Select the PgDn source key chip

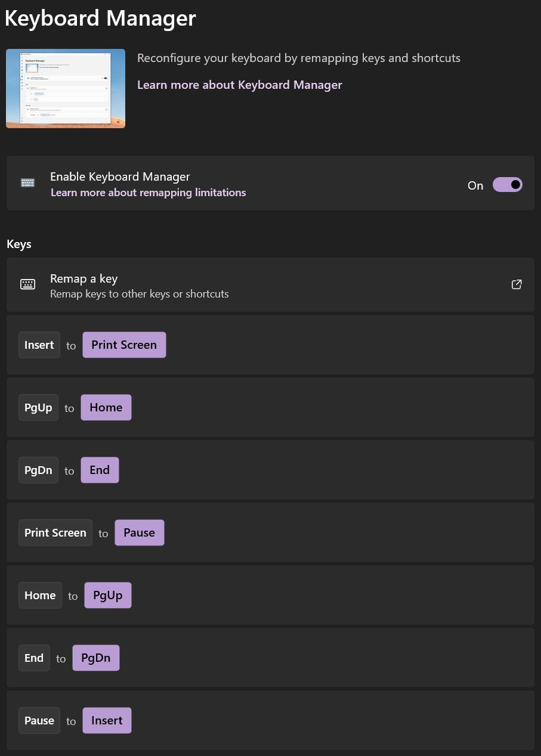pyautogui.click(x=38, y=470)
